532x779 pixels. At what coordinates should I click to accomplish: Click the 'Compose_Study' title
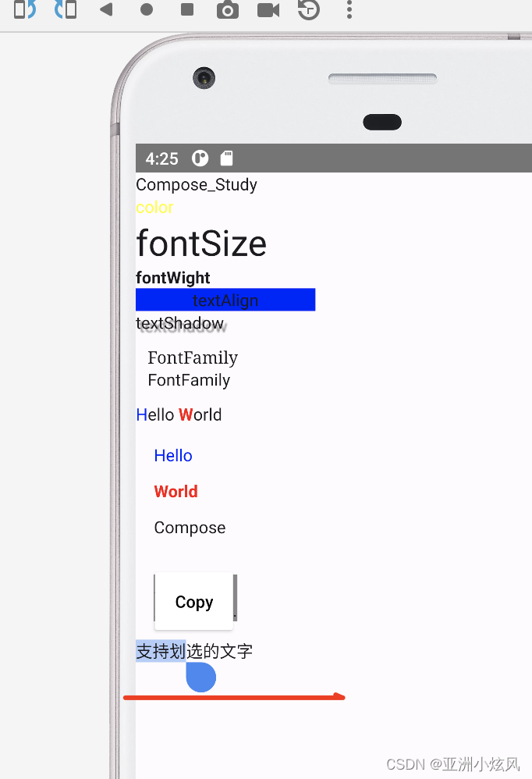tap(197, 185)
